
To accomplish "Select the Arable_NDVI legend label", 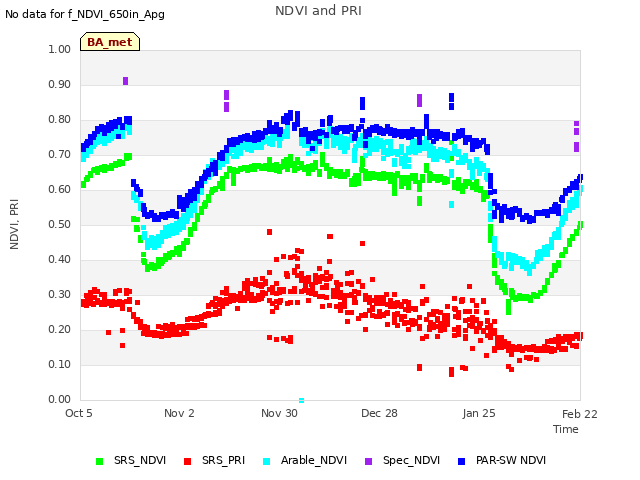I will coord(314,460).
